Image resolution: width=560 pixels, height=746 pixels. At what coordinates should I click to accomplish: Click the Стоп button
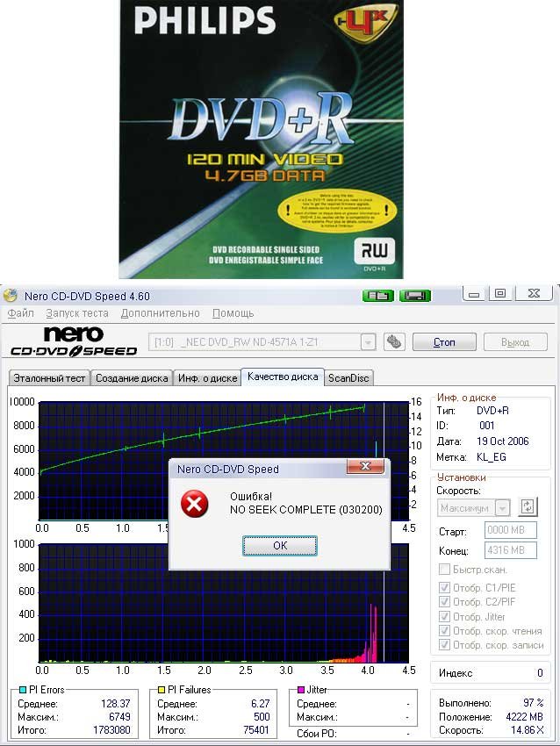444,342
